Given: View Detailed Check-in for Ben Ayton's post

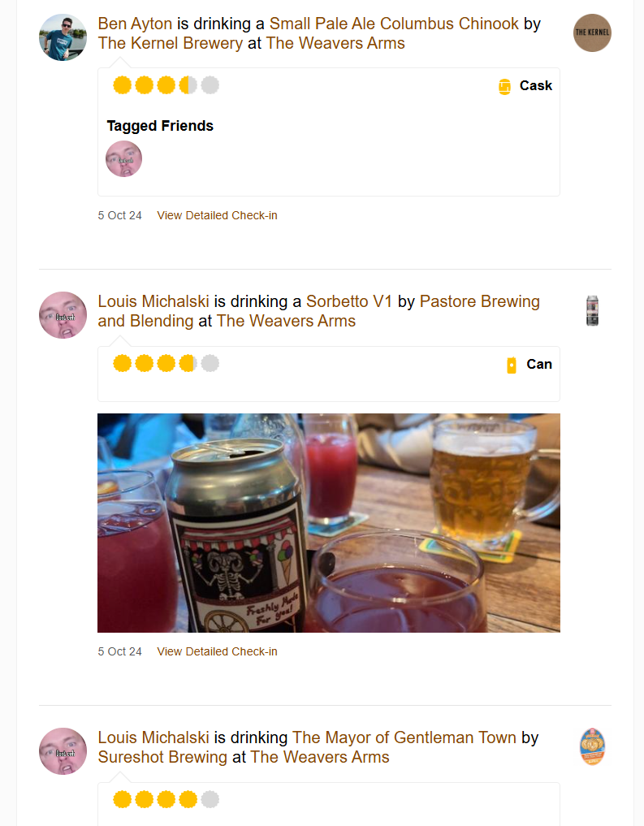Looking at the screenshot, I should [x=217, y=215].
